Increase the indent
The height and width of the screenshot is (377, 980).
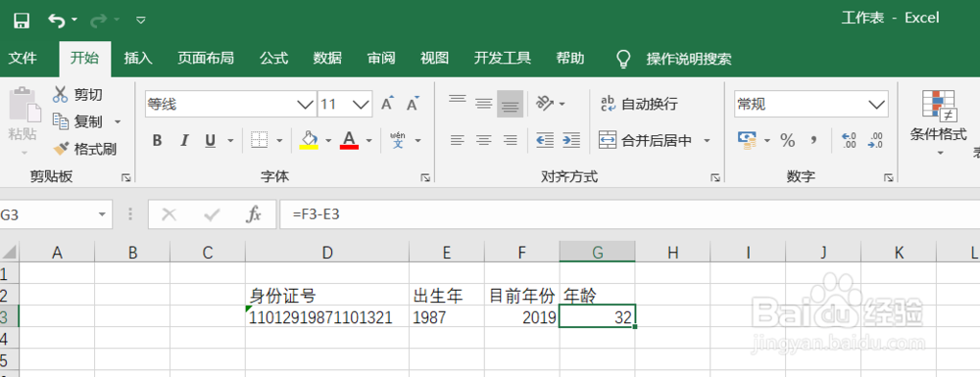click(571, 140)
